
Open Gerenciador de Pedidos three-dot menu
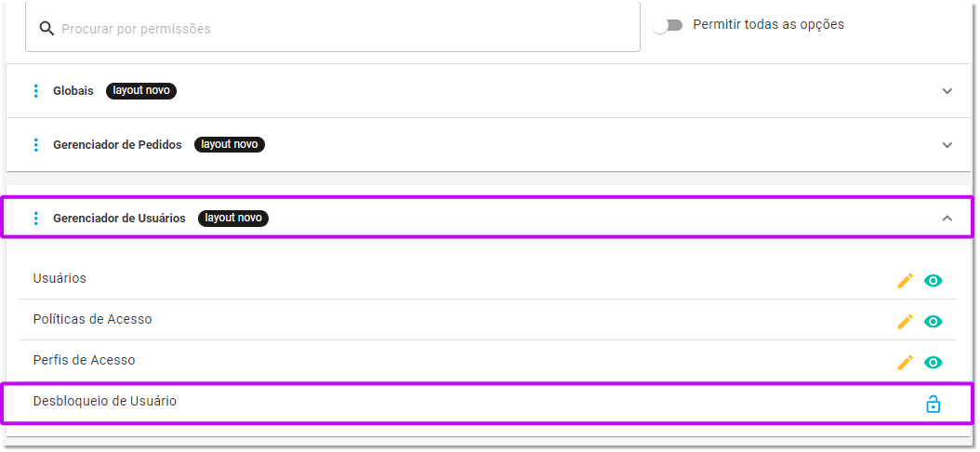point(35,144)
